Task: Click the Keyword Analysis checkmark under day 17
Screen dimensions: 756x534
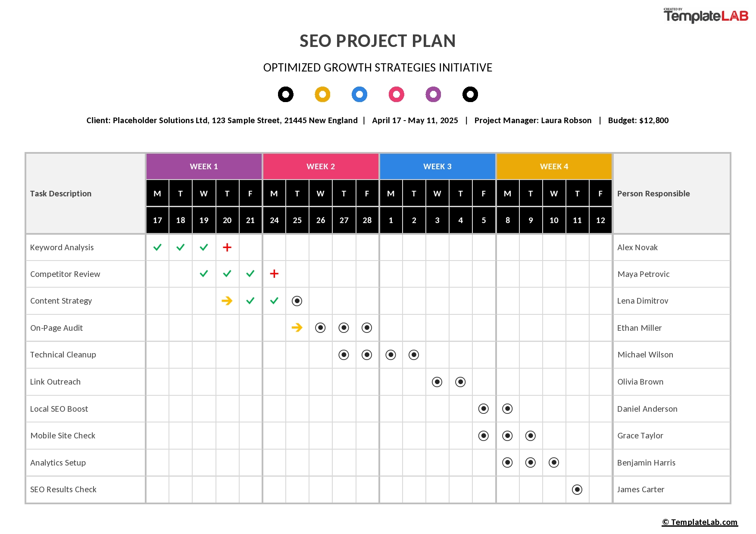Action: [x=157, y=247]
